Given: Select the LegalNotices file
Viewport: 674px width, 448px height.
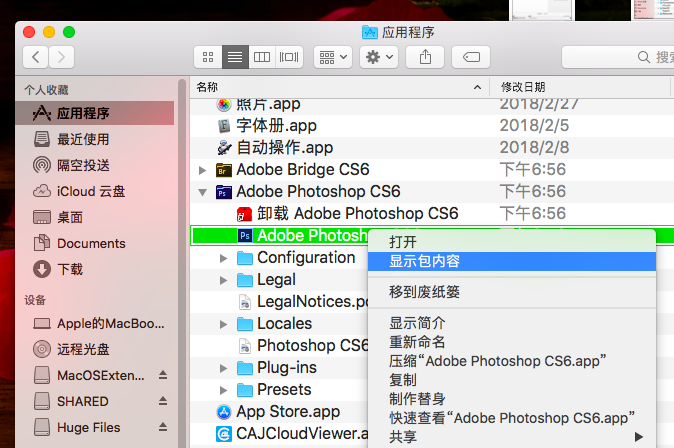Looking at the screenshot, I should [279, 301].
